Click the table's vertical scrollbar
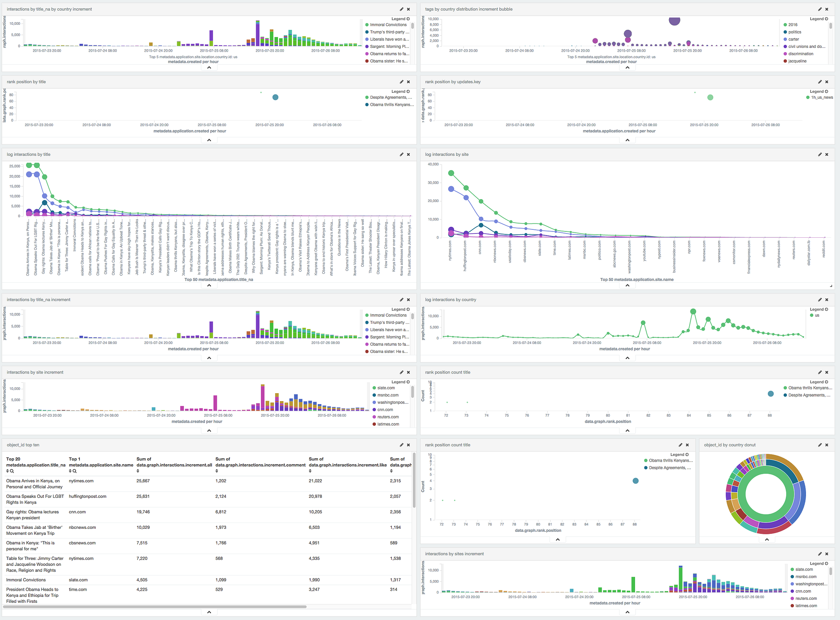 pos(414,480)
